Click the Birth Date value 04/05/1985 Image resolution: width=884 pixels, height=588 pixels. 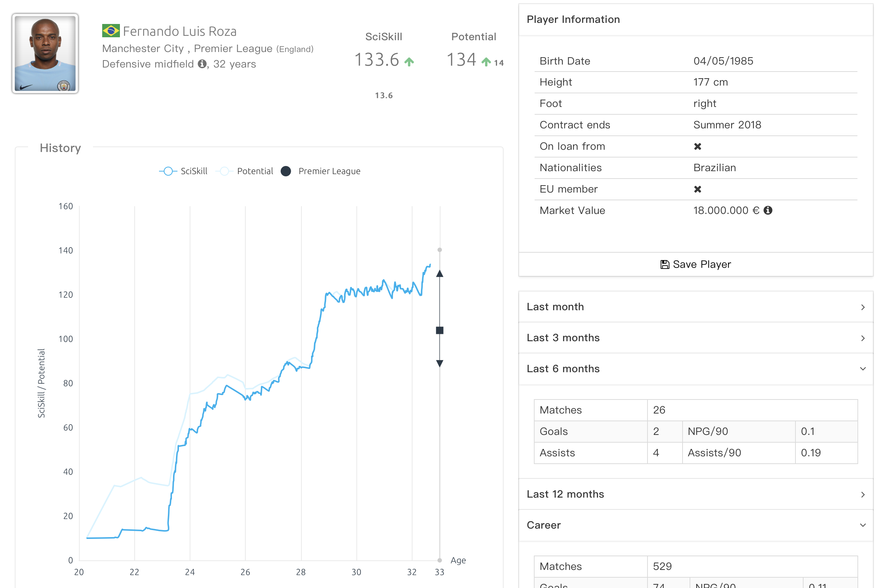(x=723, y=61)
